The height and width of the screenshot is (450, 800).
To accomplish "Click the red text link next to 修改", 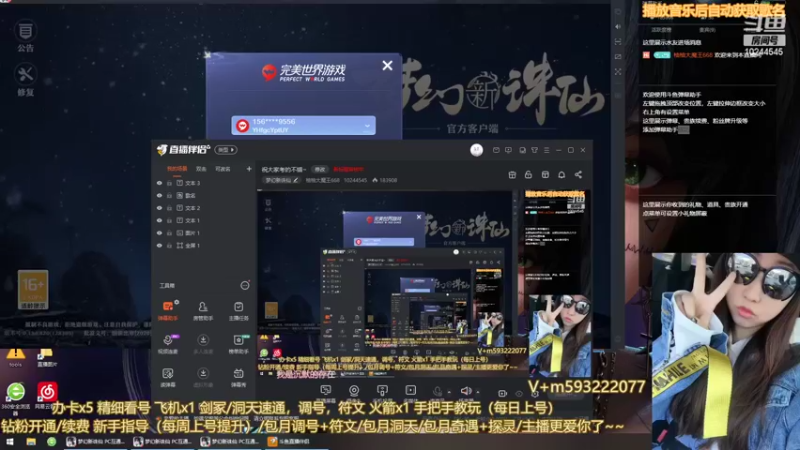I will [x=348, y=169].
